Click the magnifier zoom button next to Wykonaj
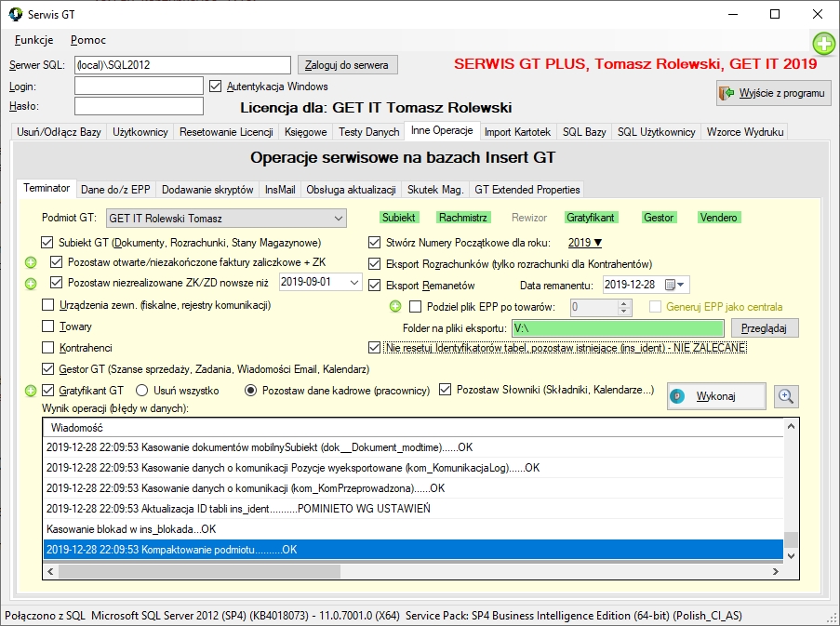This screenshot has height=626, width=840. (x=786, y=396)
